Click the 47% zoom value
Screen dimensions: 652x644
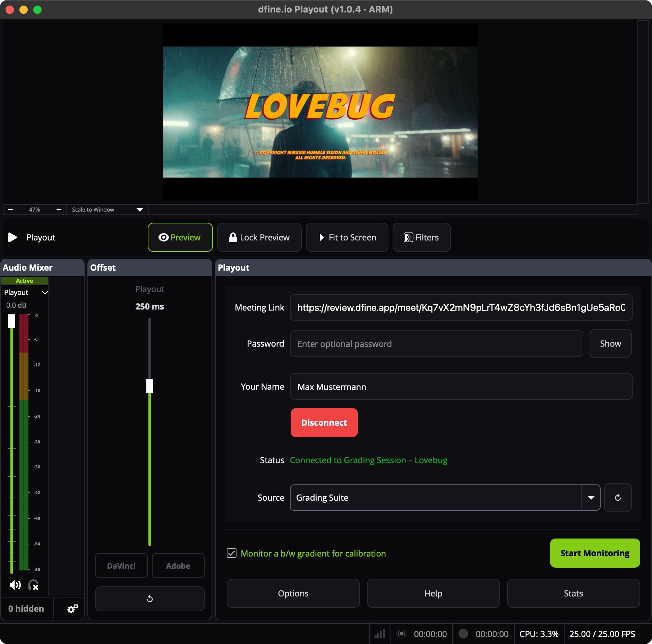[34, 210]
